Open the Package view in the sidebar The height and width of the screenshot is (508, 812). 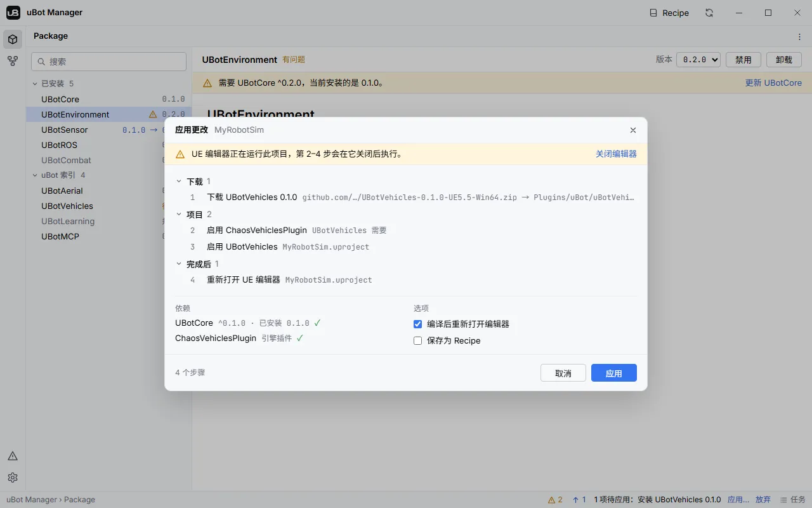coord(13,39)
